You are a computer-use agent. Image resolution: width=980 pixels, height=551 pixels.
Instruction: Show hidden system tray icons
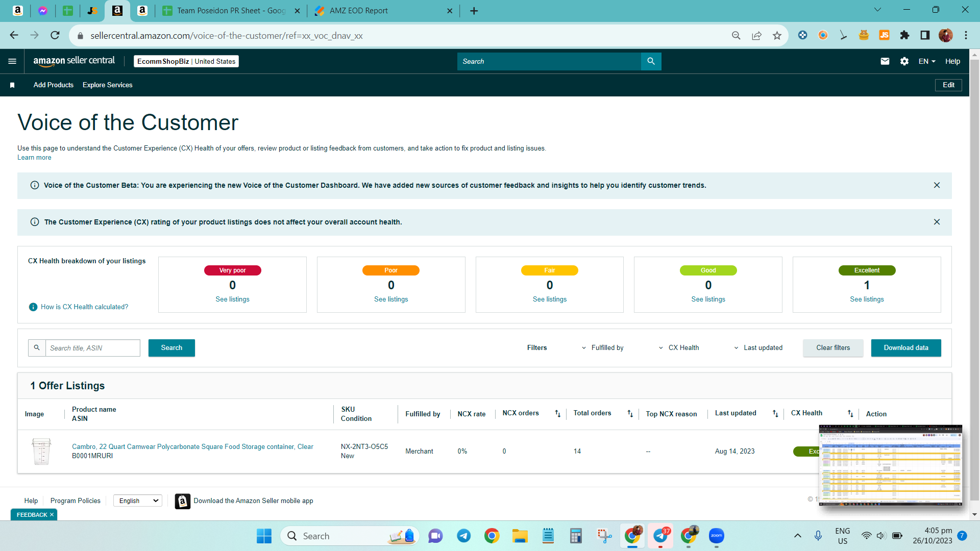(x=797, y=536)
